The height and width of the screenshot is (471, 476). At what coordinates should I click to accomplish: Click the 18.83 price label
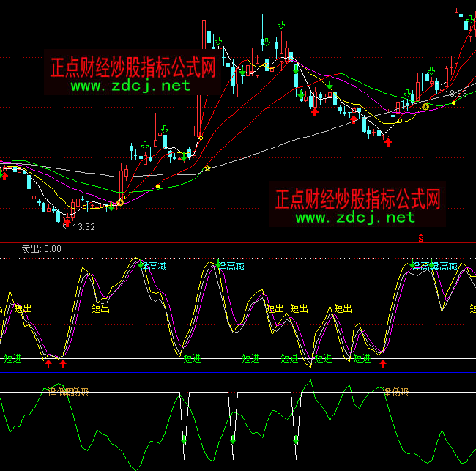(455, 93)
